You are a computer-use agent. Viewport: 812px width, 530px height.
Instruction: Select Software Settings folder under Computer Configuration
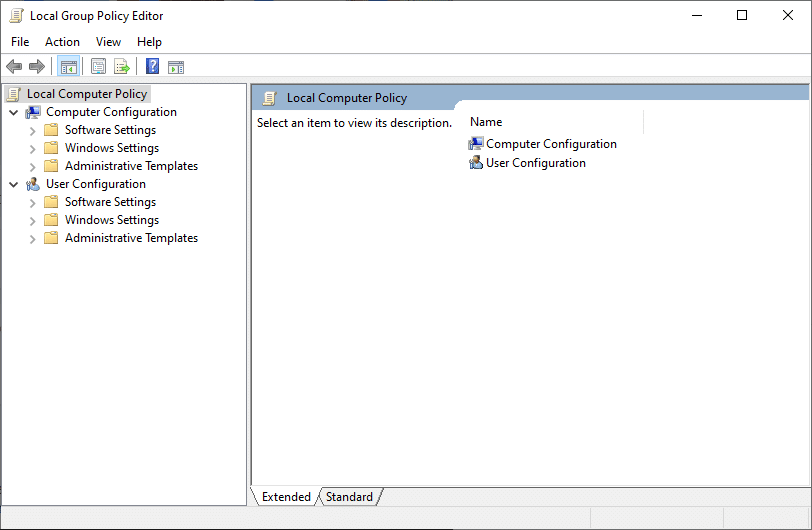click(110, 130)
